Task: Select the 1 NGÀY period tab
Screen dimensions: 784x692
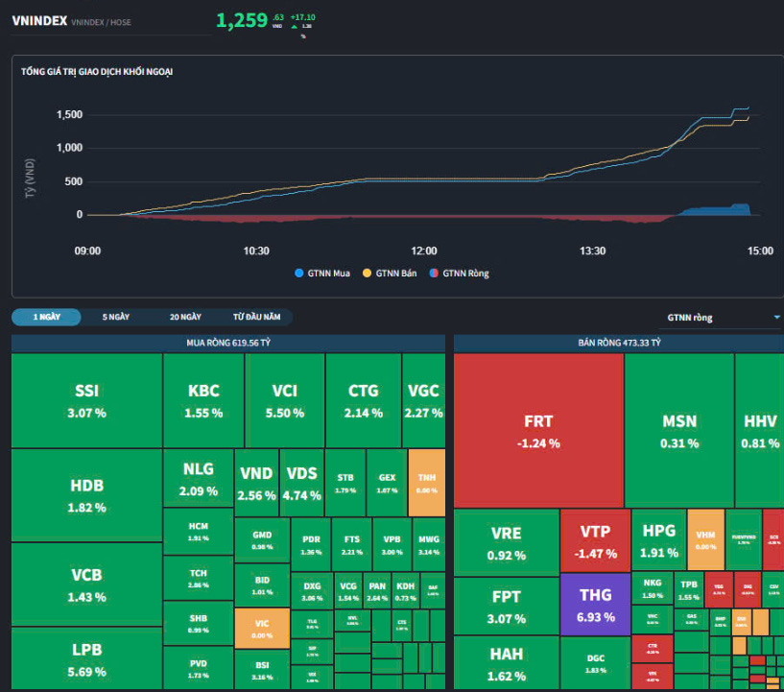Action: point(46,317)
